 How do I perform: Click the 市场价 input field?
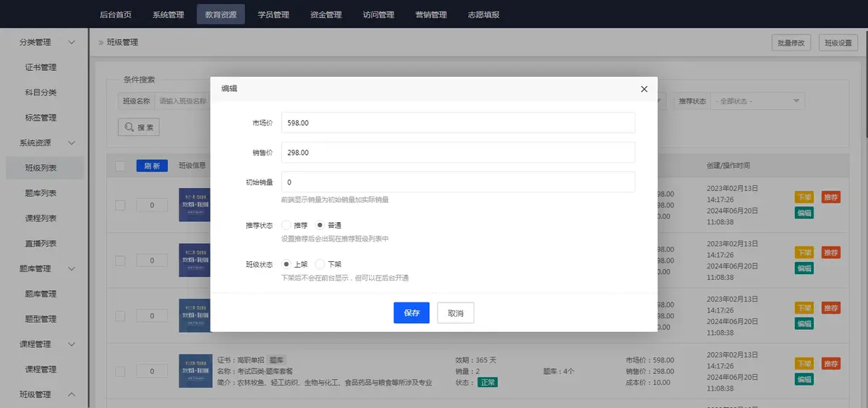coord(458,123)
